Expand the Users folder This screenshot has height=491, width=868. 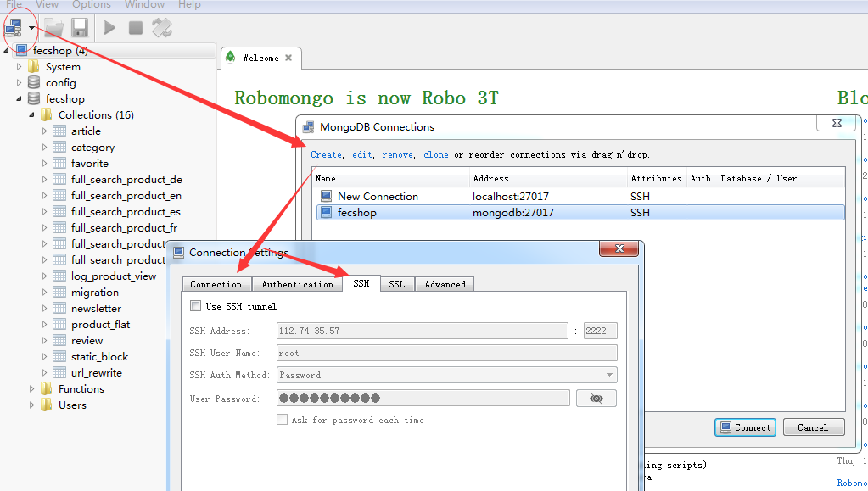[x=31, y=405]
